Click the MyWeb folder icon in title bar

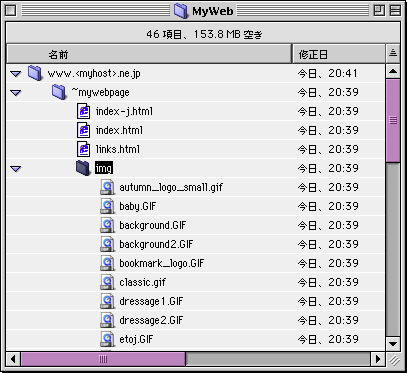pos(181,11)
